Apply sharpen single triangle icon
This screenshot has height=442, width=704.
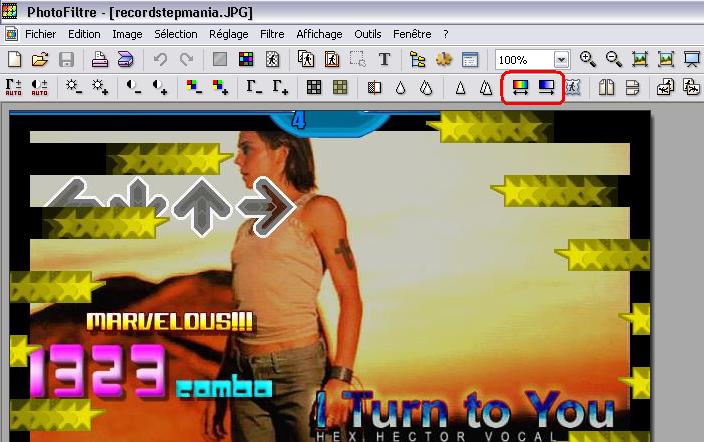(460, 87)
